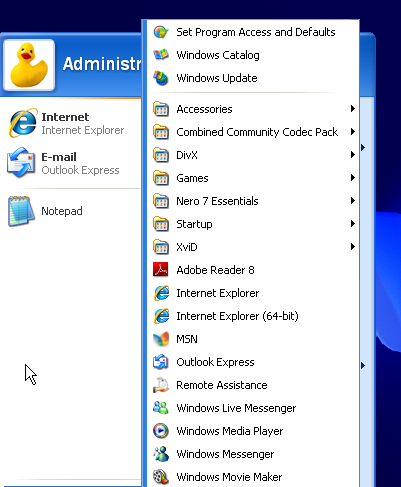This screenshot has width=401, height=487.
Task: Open Notepad from the pinned list icon
Action: pos(21,211)
